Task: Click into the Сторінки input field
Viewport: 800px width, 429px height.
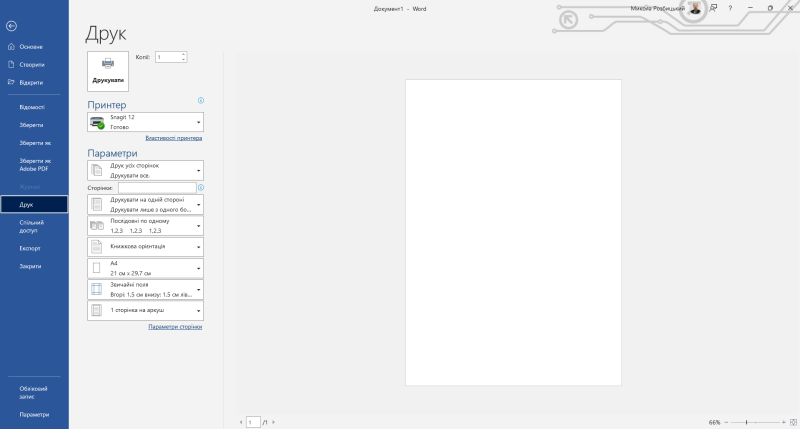Action: (157, 188)
